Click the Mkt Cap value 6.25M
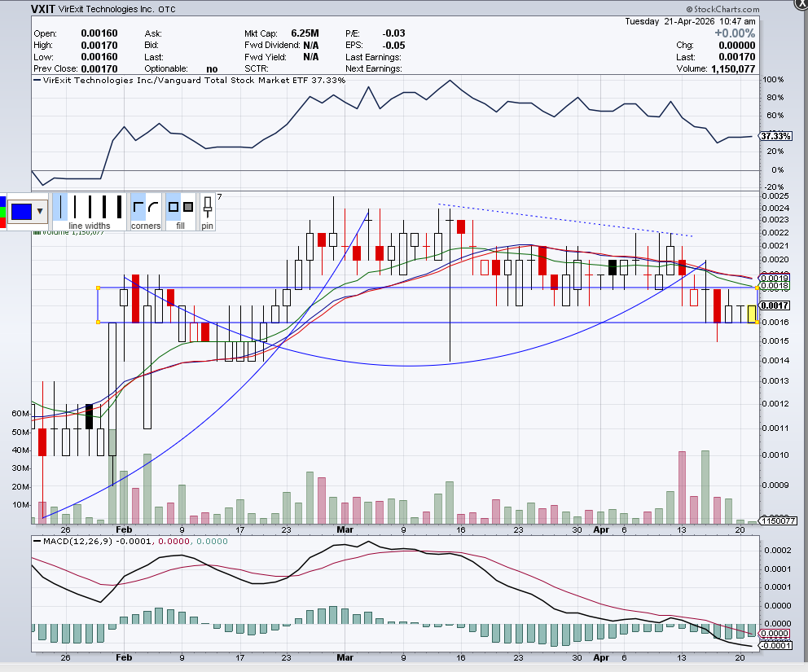 pos(305,33)
